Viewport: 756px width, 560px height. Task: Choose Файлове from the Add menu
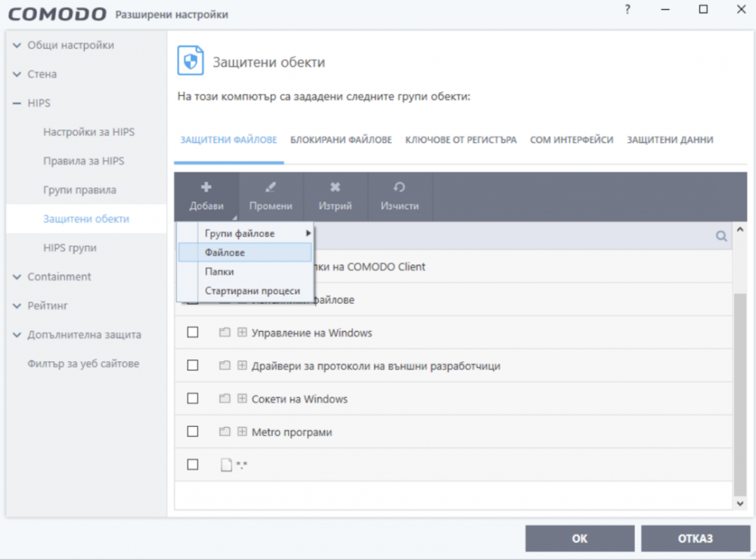coord(245,252)
